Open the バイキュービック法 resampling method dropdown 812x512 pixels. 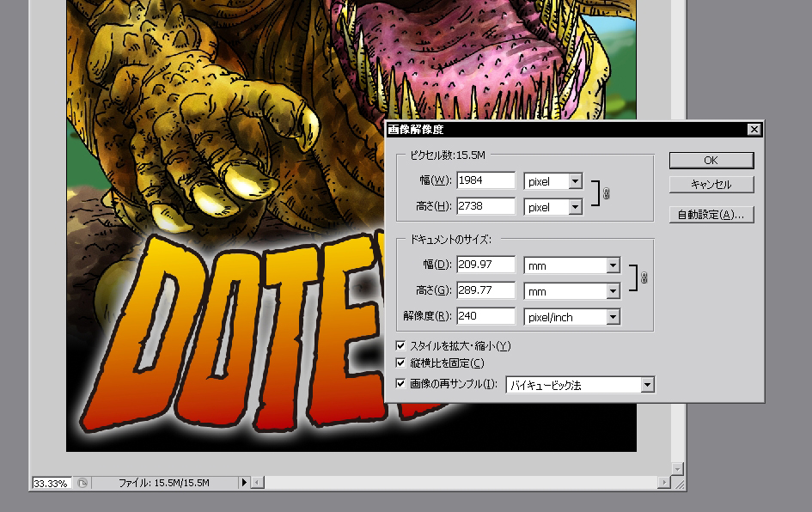coord(647,385)
